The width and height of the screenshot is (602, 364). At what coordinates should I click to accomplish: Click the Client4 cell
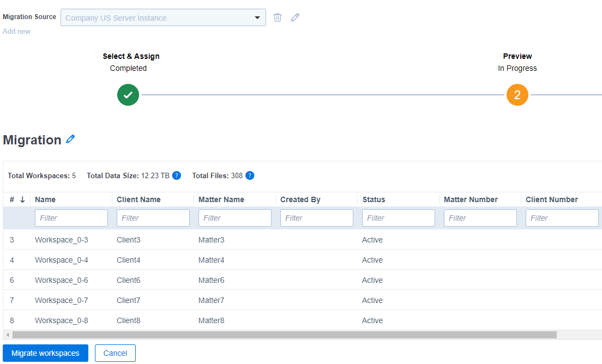[x=129, y=260]
